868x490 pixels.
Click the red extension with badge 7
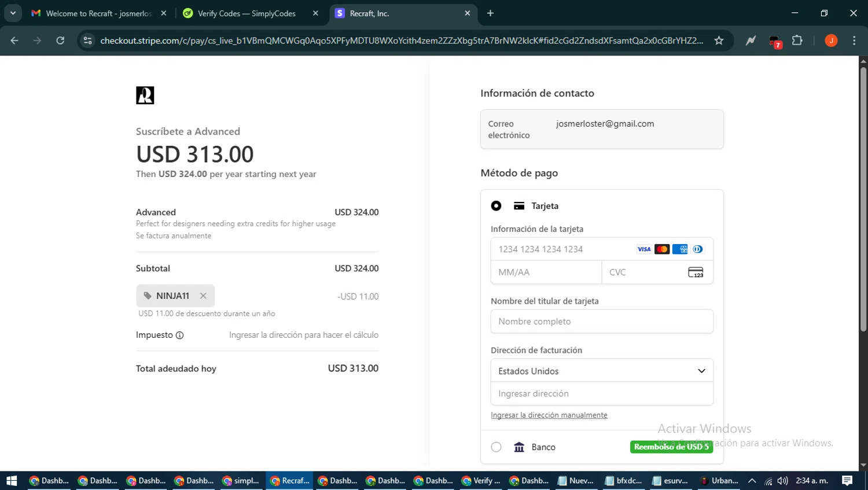775,41
